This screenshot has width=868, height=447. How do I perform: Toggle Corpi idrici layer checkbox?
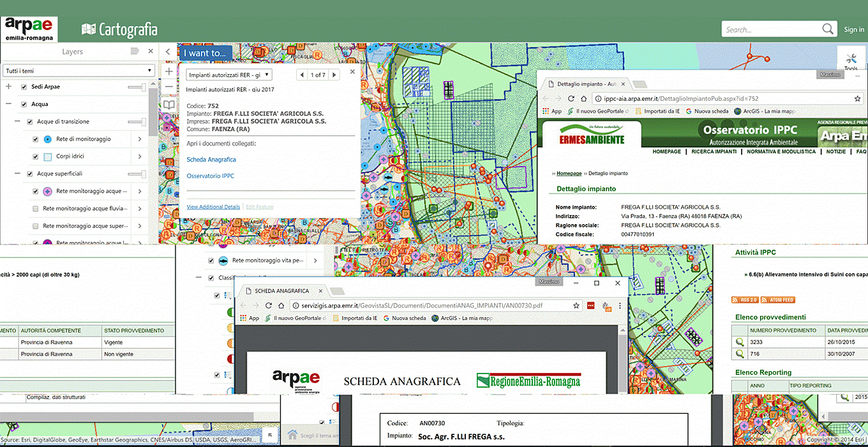click(36, 156)
